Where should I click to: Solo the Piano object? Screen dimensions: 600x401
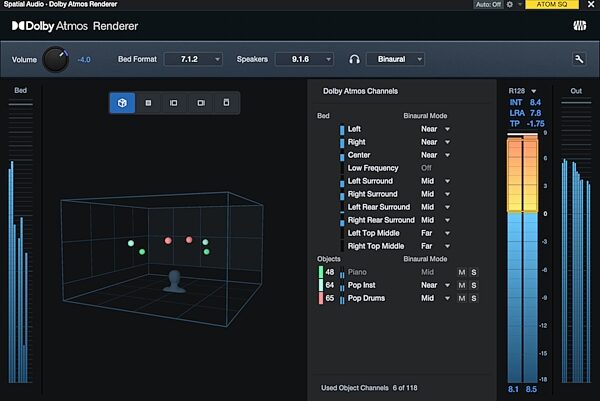click(x=474, y=272)
